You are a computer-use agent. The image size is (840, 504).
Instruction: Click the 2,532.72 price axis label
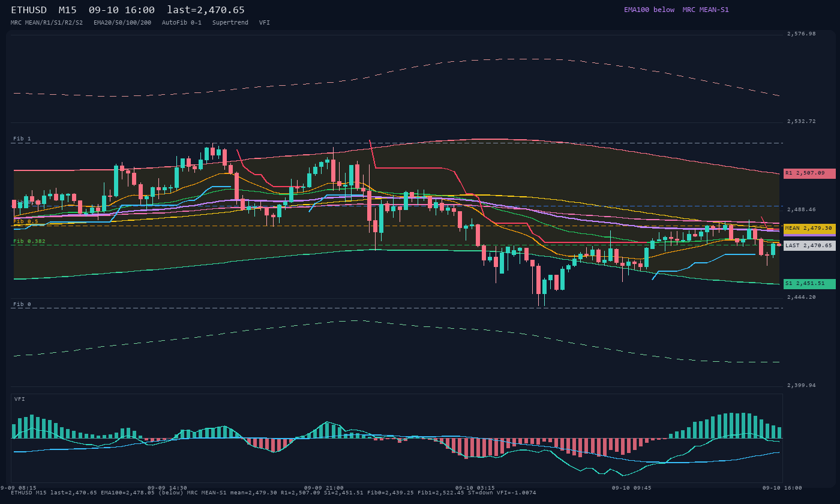click(802, 121)
